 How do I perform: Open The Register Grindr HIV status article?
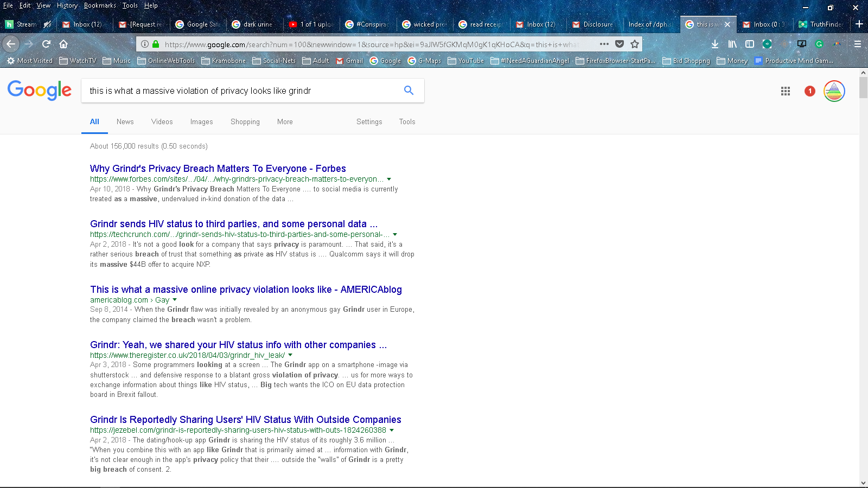(x=238, y=345)
